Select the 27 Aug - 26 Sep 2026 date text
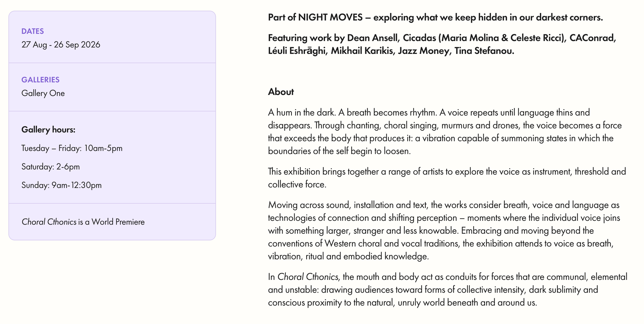The width and height of the screenshot is (644, 324). click(x=61, y=45)
